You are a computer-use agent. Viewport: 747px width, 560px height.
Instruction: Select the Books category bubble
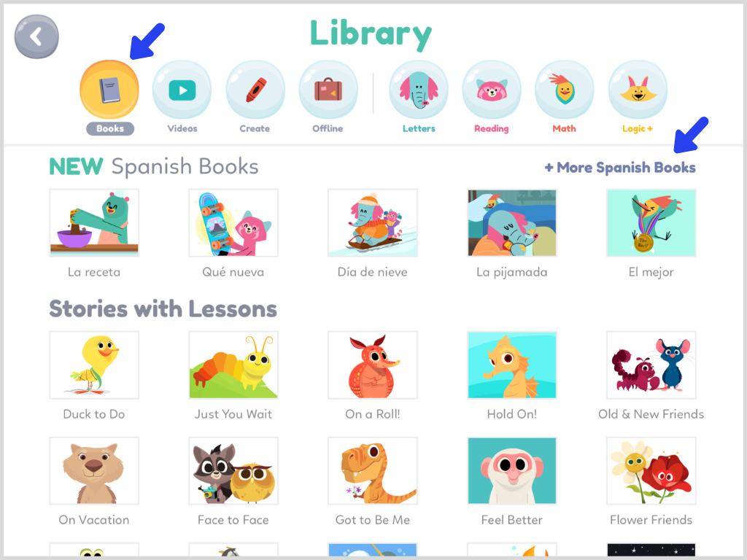coord(109,90)
